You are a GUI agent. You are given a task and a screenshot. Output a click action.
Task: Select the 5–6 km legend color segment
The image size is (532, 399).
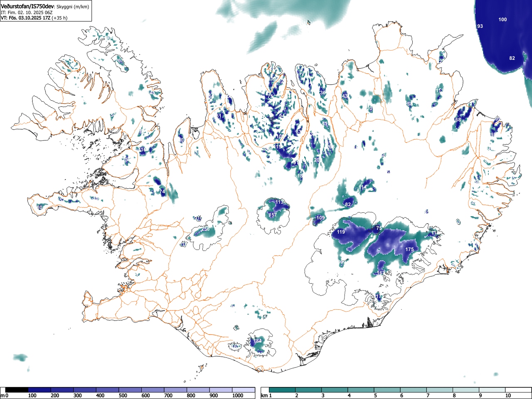tap(387, 390)
